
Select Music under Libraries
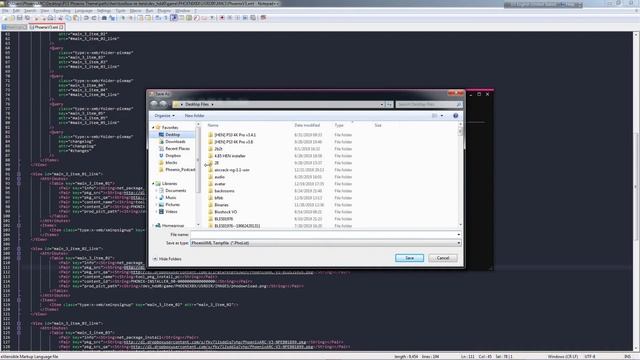[x=171, y=198]
